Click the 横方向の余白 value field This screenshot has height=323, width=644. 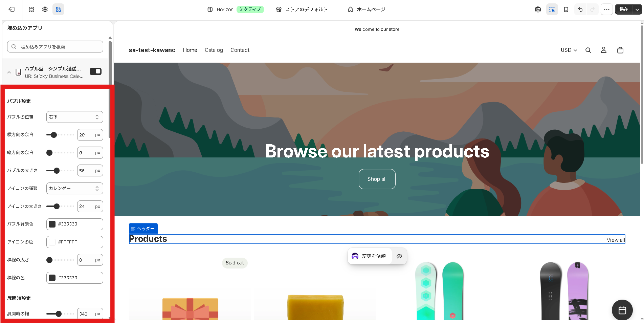[90, 135]
